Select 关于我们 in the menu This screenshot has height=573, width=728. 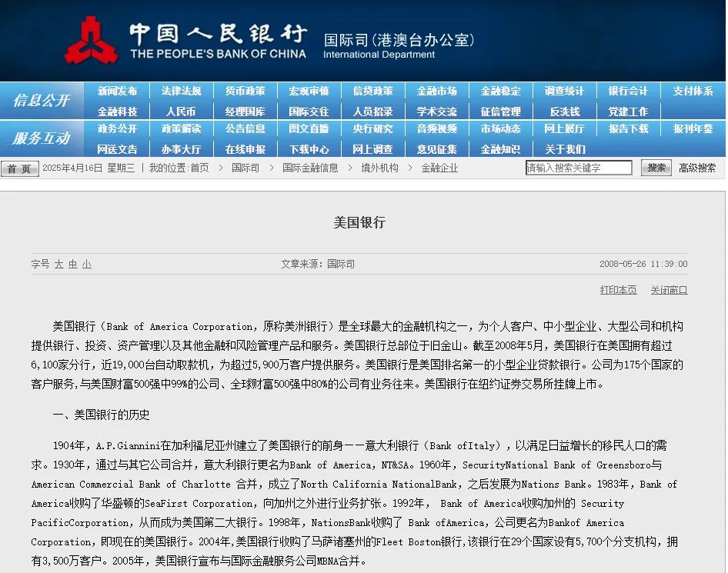click(x=565, y=149)
